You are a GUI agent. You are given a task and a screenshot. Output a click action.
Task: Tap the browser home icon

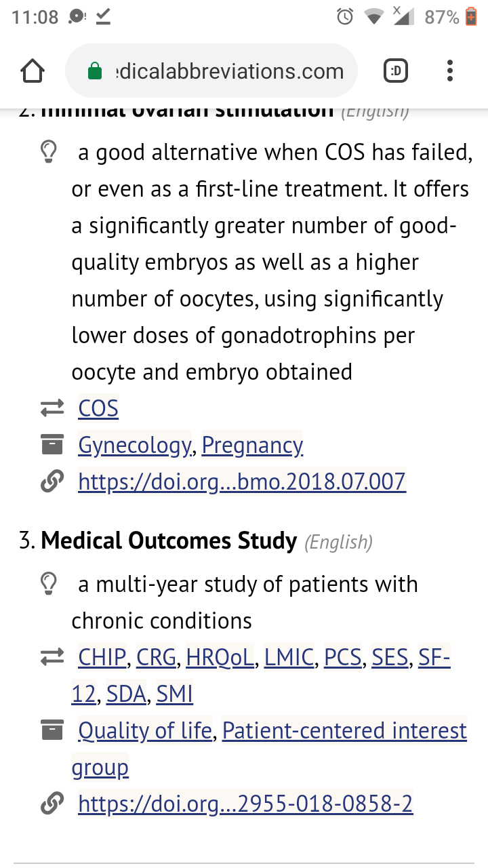(x=33, y=71)
